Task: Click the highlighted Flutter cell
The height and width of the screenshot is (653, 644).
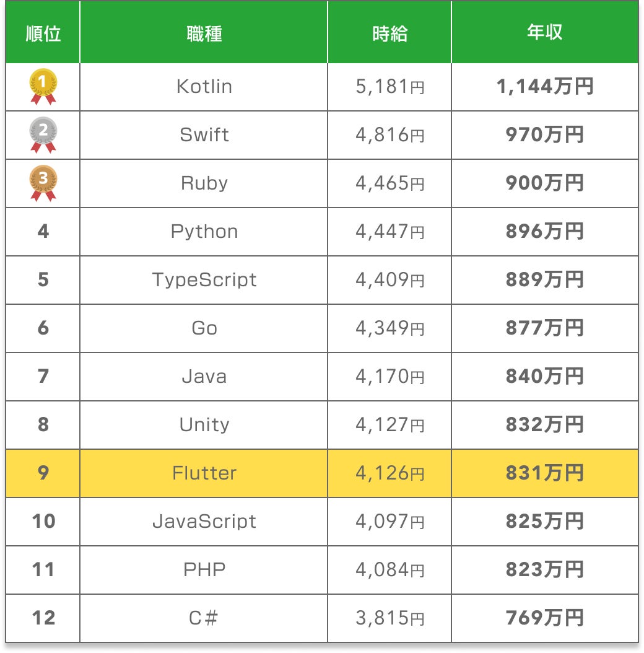Action: (204, 473)
